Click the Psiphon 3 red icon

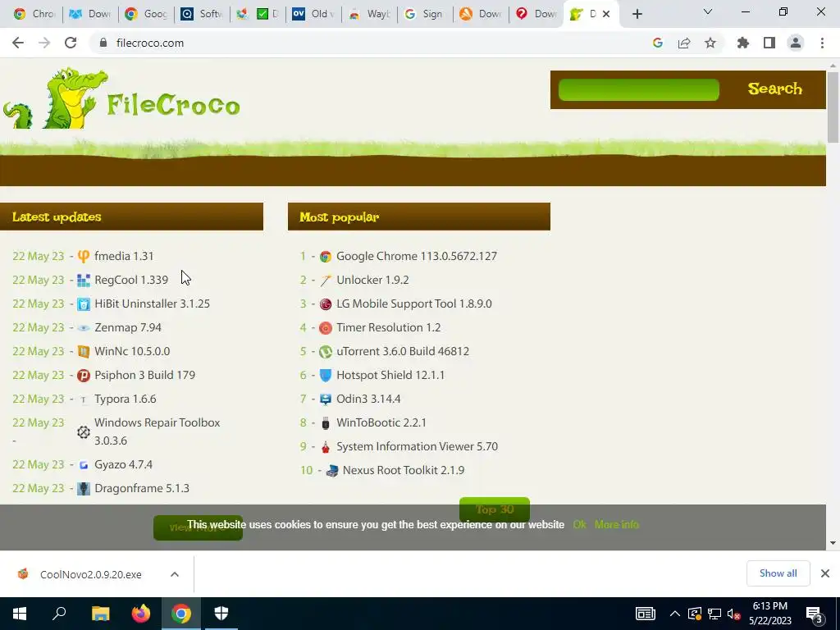pos(84,376)
